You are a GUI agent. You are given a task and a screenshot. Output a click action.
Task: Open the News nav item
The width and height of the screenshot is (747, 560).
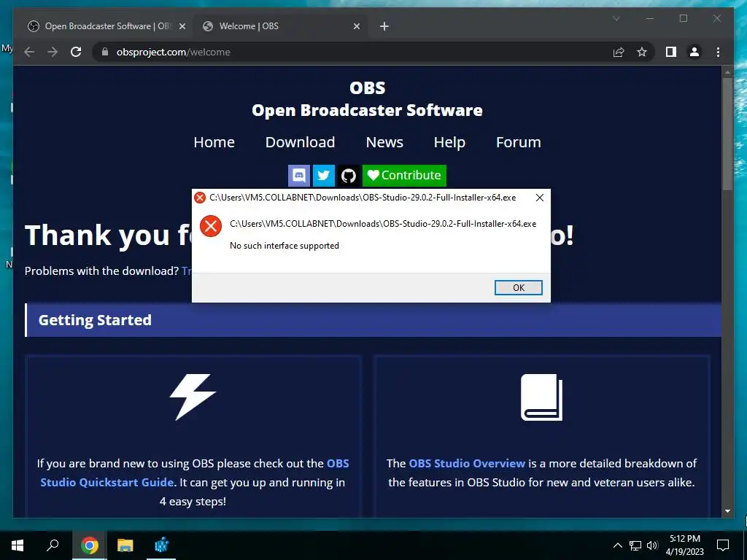pyautogui.click(x=384, y=142)
